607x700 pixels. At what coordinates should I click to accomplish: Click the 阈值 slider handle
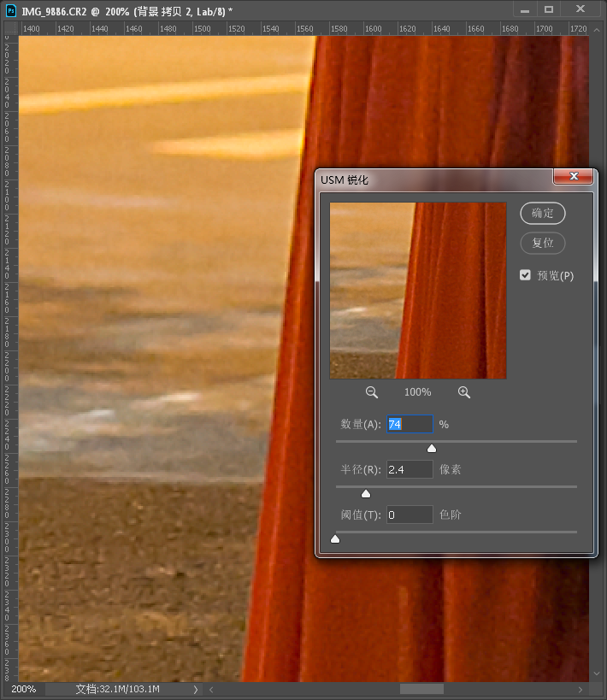(335, 538)
